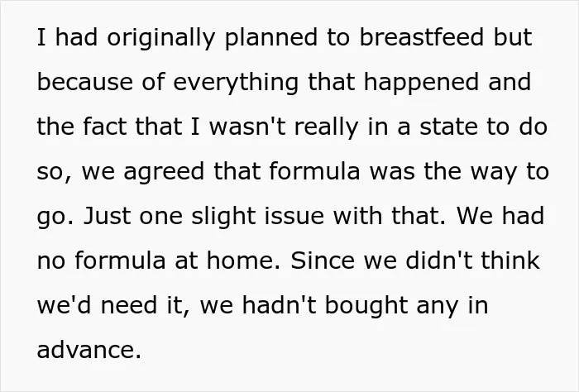
Task: Click the word "slight"
Action: 224,217
